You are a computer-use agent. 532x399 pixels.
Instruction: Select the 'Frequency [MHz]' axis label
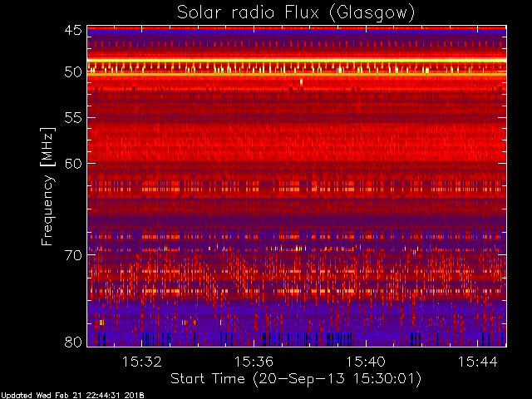click(x=47, y=186)
